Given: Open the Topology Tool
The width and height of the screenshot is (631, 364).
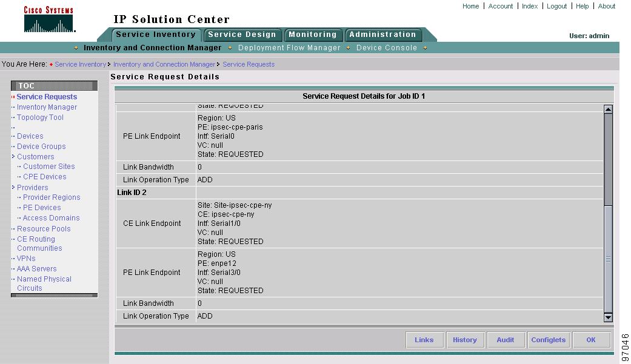Looking at the screenshot, I should pyautogui.click(x=40, y=117).
